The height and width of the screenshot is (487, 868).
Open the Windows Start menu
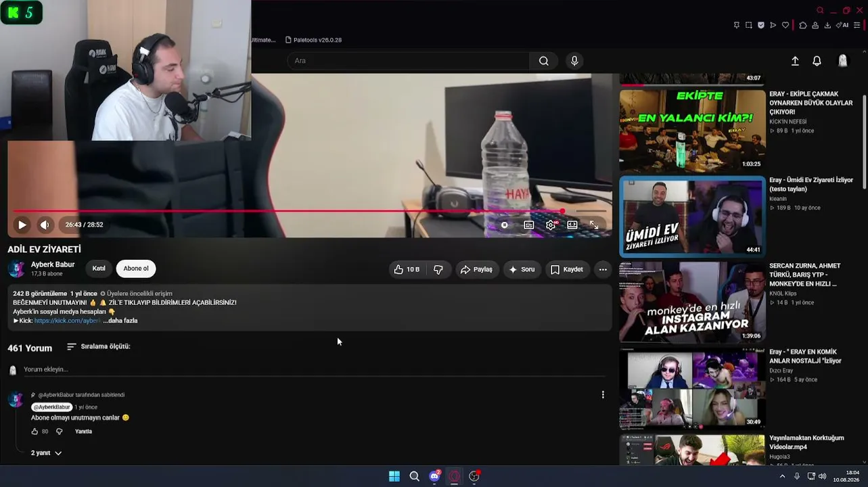[x=394, y=476]
